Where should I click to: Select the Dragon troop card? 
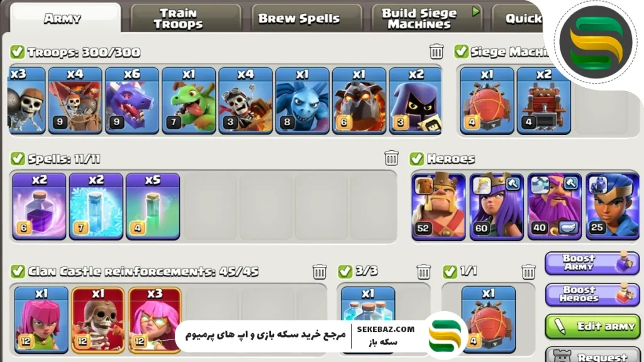[x=132, y=101]
